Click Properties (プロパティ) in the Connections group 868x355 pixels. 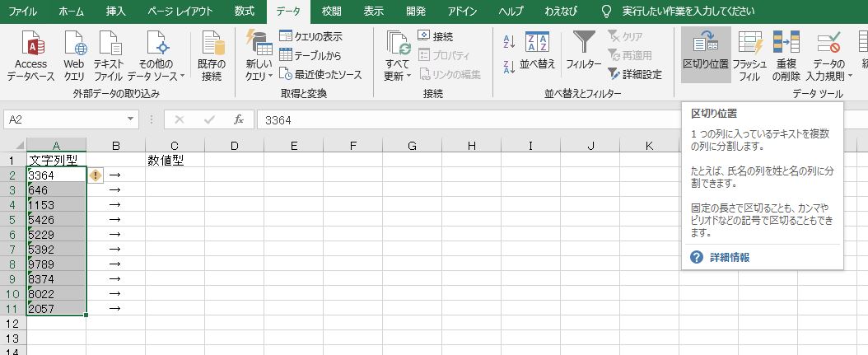tap(444, 55)
